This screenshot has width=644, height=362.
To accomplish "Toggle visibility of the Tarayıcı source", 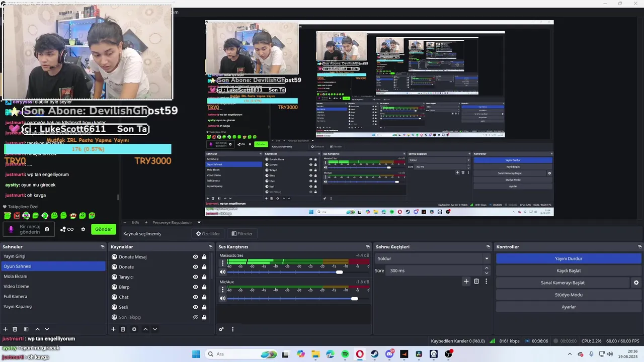I will pos(195,277).
